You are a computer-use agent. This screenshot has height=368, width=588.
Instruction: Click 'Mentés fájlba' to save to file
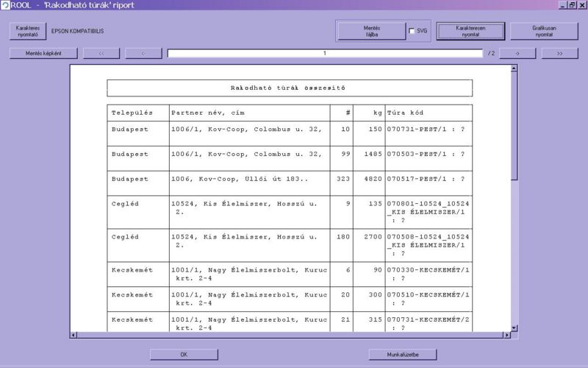click(371, 31)
